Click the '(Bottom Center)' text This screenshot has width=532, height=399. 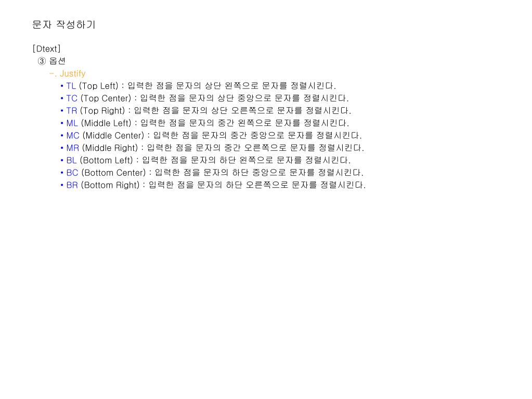click(x=113, y=173)
